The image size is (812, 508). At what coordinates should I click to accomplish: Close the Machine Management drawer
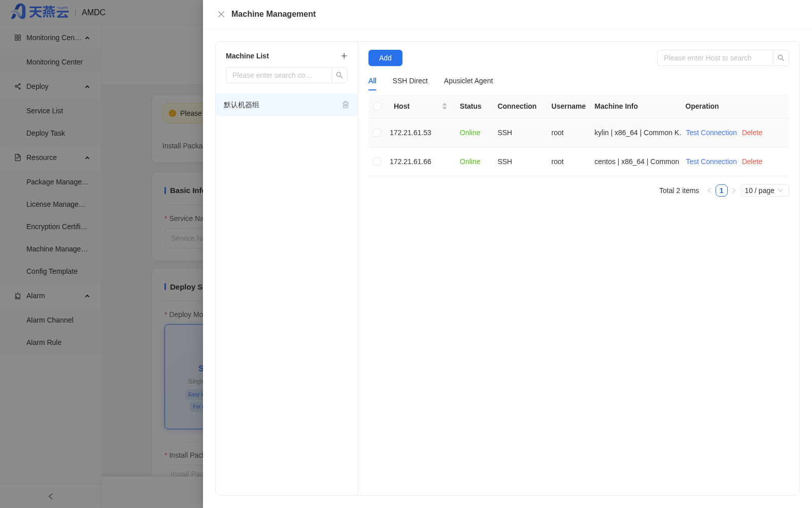pos(221,14)
